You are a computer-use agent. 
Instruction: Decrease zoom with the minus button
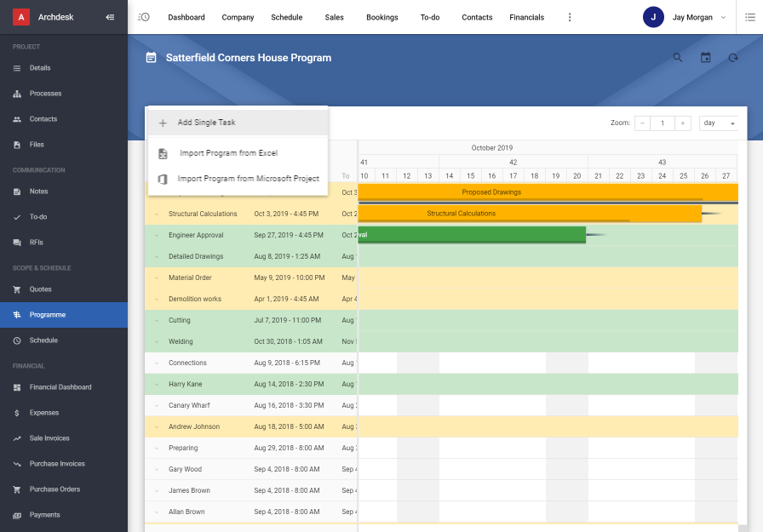(x=642, y=123)
